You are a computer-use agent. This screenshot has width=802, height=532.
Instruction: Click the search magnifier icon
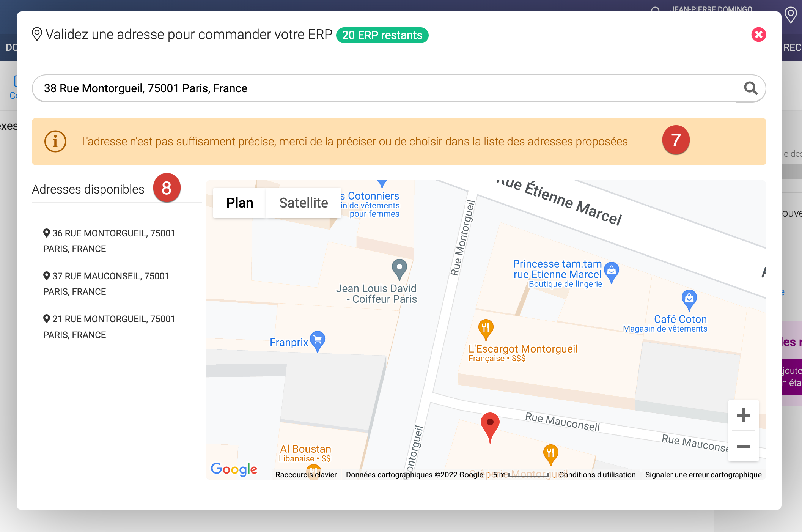tap(750, 88)
